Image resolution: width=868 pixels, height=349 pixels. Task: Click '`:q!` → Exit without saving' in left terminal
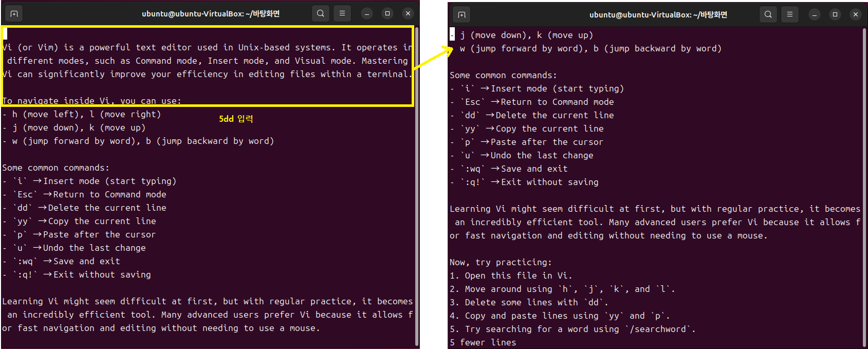click(x=77, y=274)
